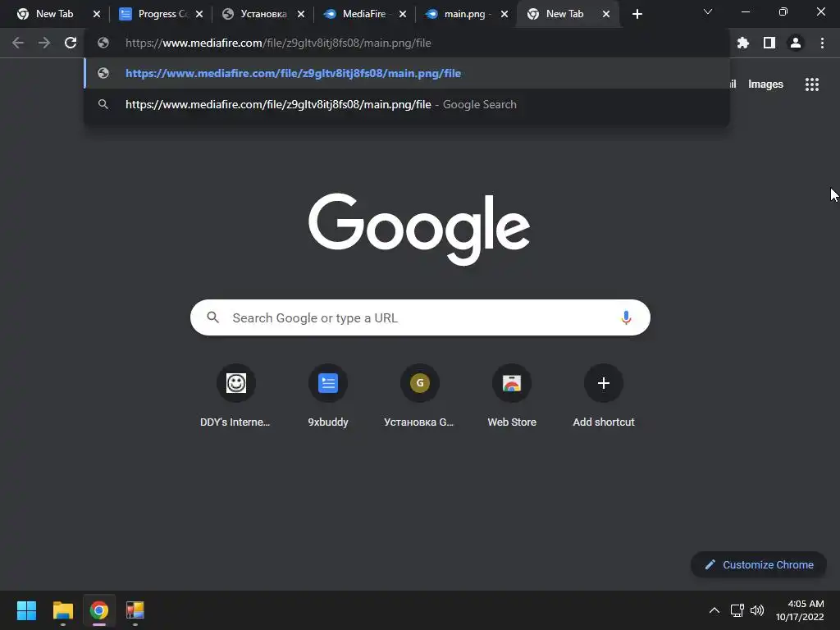Open the volume tray icon
Screen dimensions: 840x630
757,610
